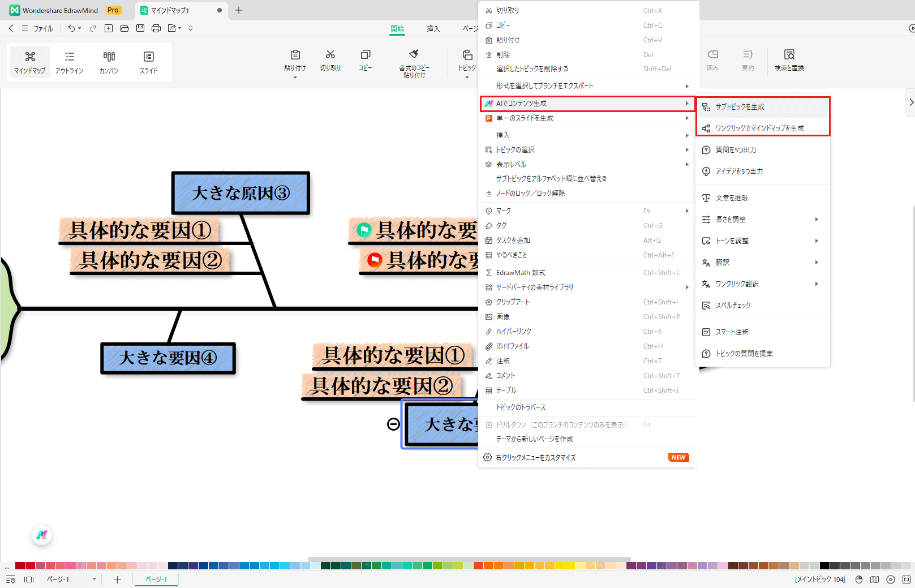The height and width of the screenshot is (588, 915).
Task: Click the Redo arrow icon
Action: [x=93, y=28]
